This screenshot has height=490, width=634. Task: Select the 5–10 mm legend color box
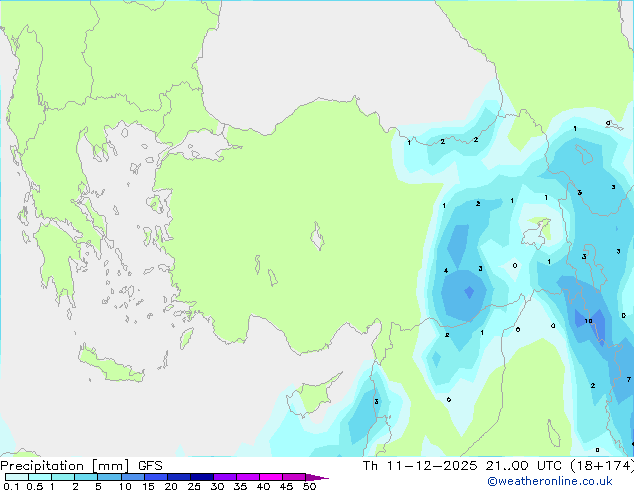pos(109,477)
